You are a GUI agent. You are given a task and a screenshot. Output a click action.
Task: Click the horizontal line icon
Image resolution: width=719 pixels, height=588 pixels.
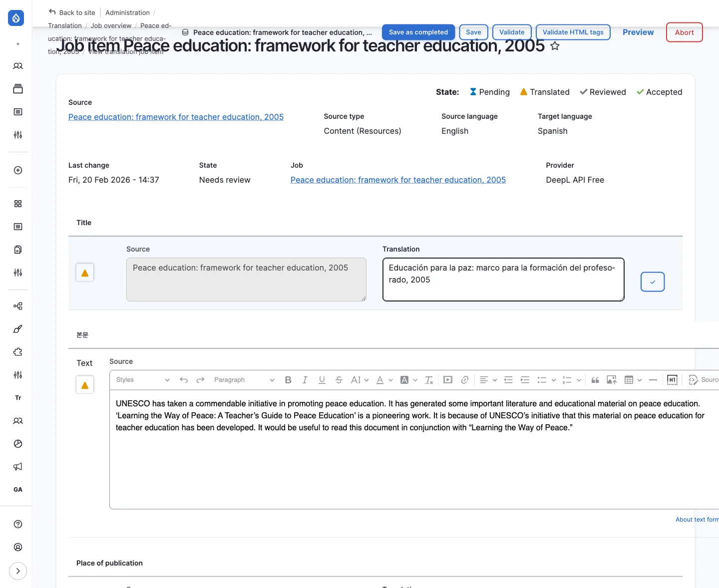[x=653, y=380]
